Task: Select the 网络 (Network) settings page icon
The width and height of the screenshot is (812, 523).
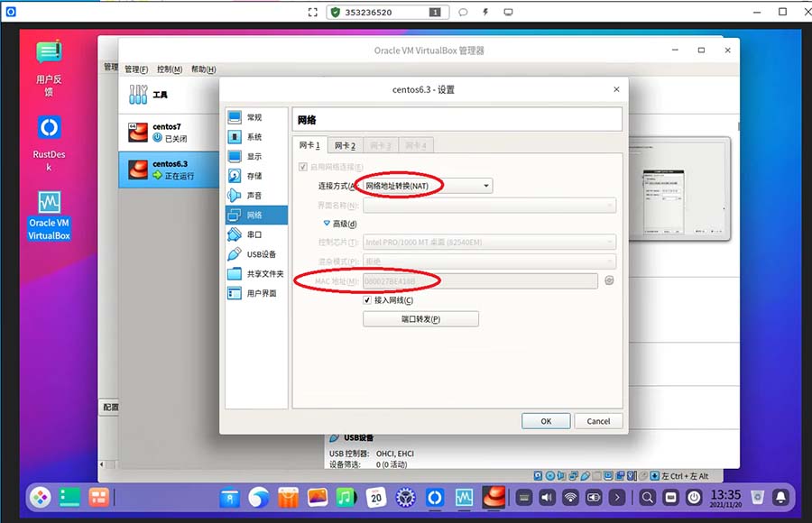Action: click(x=235, y=215)
